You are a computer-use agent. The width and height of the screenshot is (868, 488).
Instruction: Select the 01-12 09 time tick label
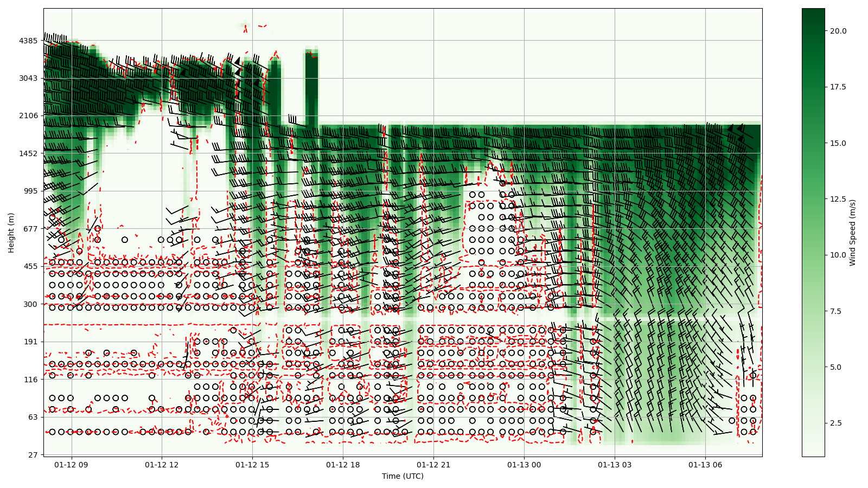[x=71, y=465]
